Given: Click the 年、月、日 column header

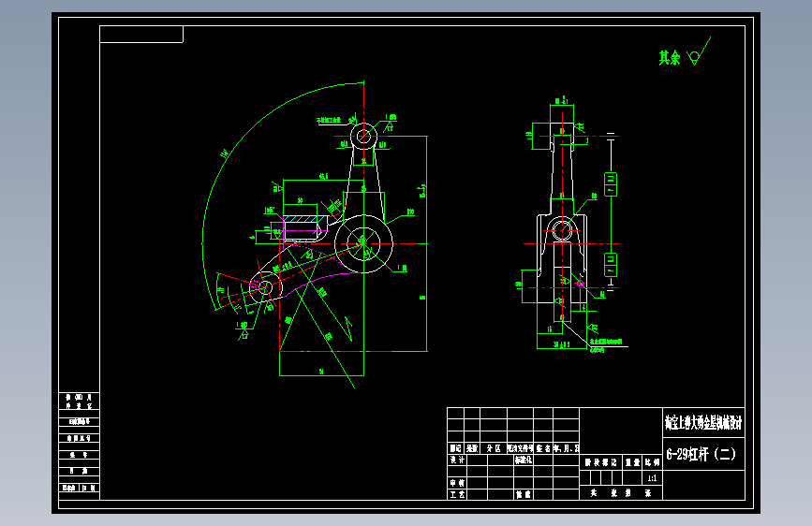Looking at the screenshot, I should tap(566, 448).
